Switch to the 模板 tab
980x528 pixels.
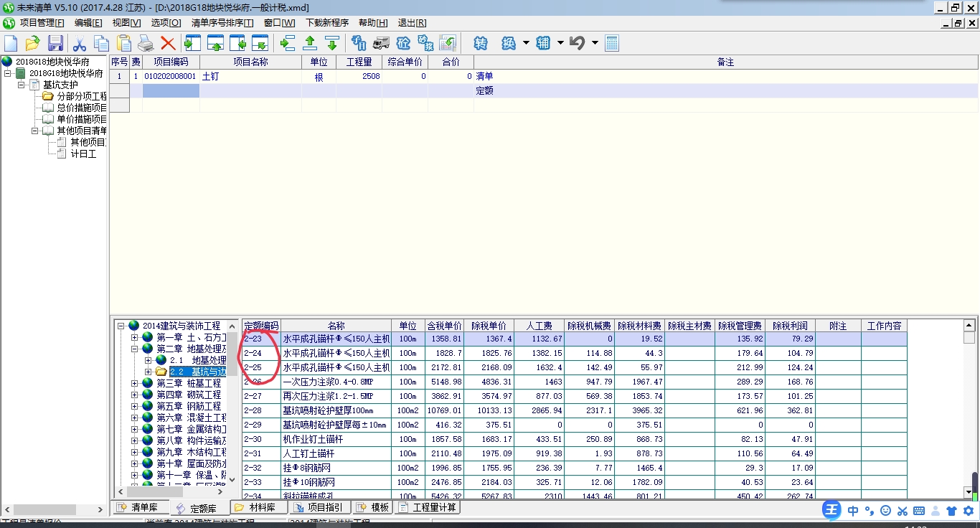372,507
